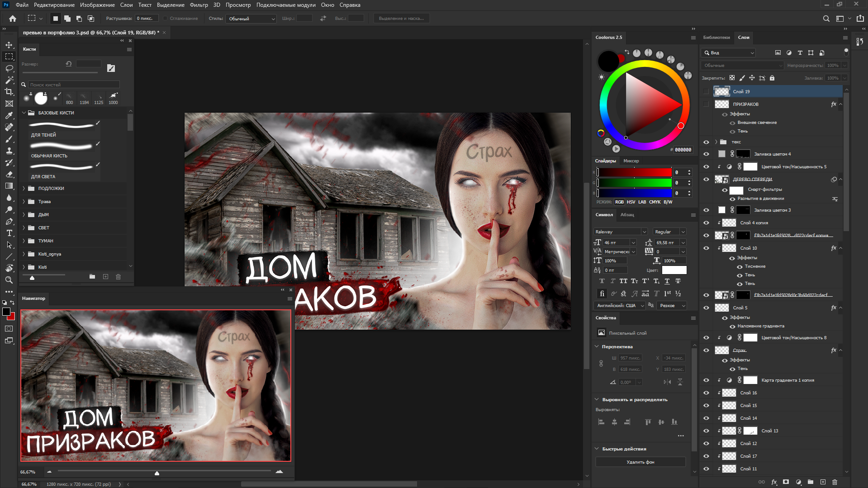Open the Фильтр menu
868x488 pixels.
point(199,5)
